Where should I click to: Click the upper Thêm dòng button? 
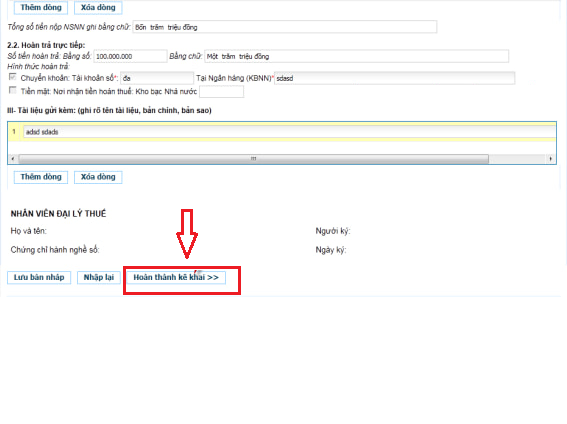pos(41,8)
